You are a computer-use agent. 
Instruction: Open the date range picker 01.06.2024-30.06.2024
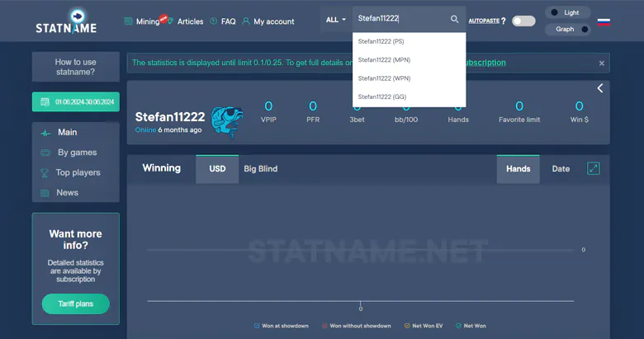pyautogui.click(x=76, y=101)
